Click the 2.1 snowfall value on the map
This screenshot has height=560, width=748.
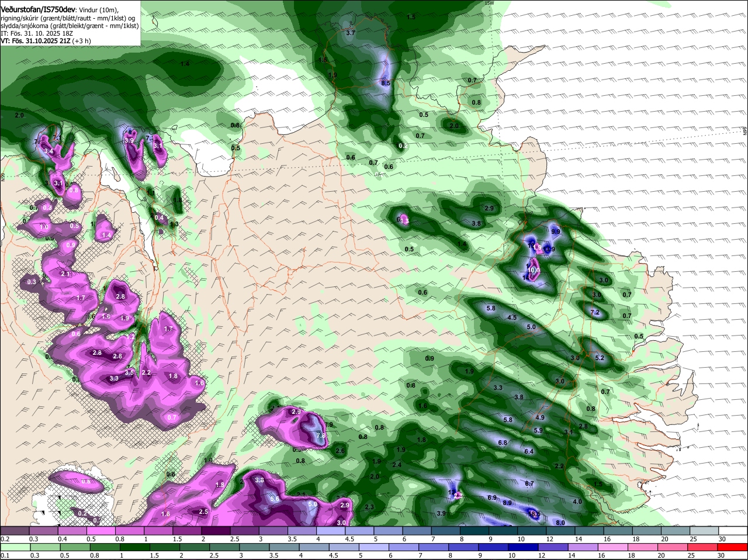click(65, 274)
